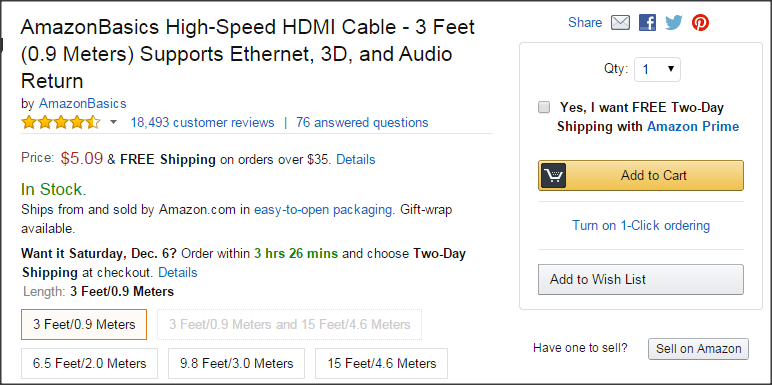Share the product on Facebook
This screenshot has height=385, width=772.
tap(647, 23)
